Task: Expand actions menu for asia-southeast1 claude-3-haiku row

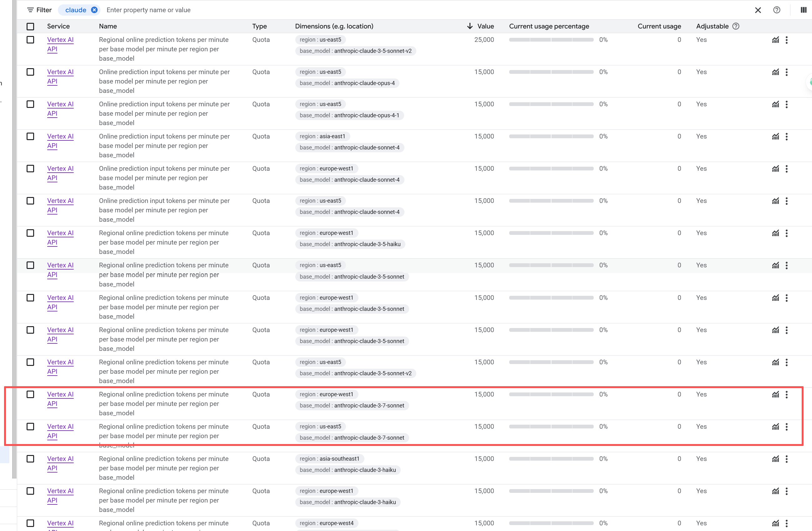Action: (x=786, y=459)
